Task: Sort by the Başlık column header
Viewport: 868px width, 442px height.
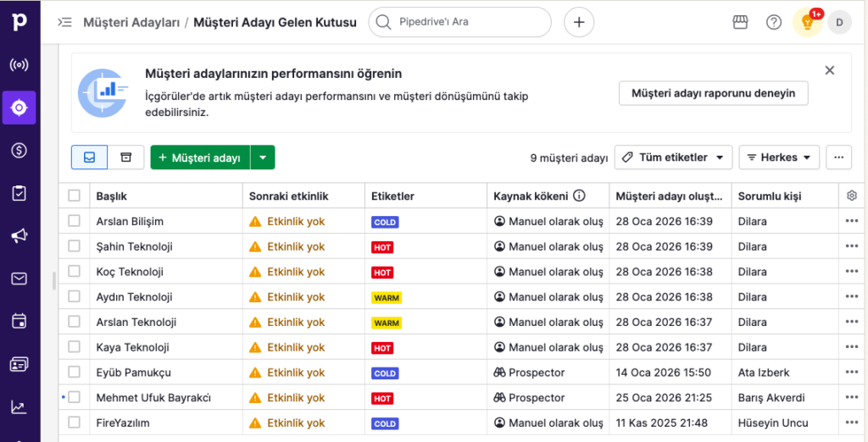Action: coord(112,196)
